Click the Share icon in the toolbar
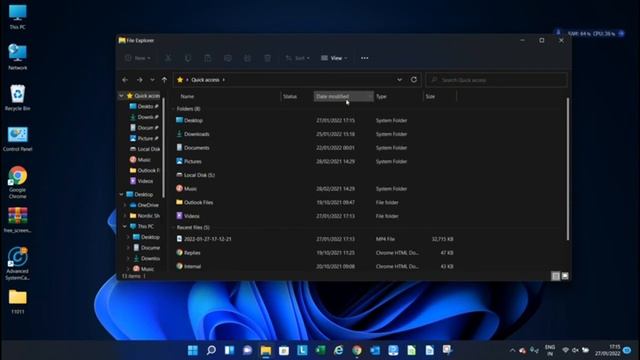Screen dimensions: 640x360 247,58
